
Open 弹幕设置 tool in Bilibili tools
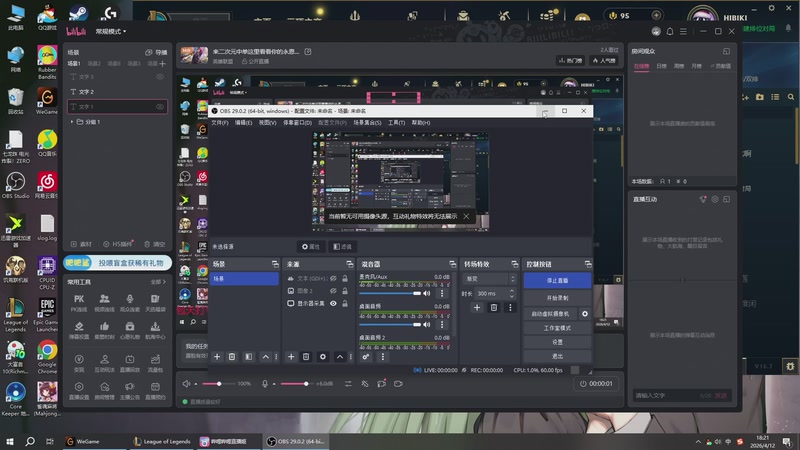coord(79,330)
